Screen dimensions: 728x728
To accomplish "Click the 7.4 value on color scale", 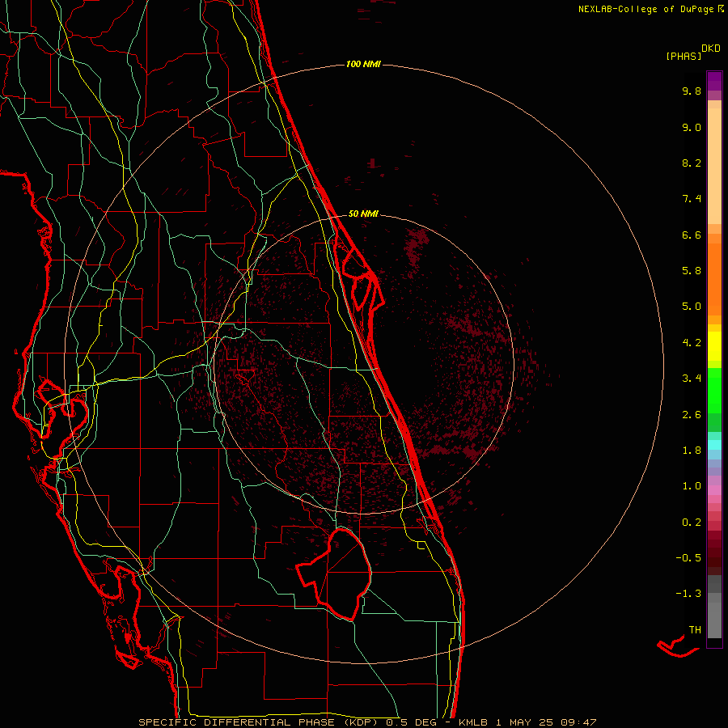I will [x=692, y=199].
